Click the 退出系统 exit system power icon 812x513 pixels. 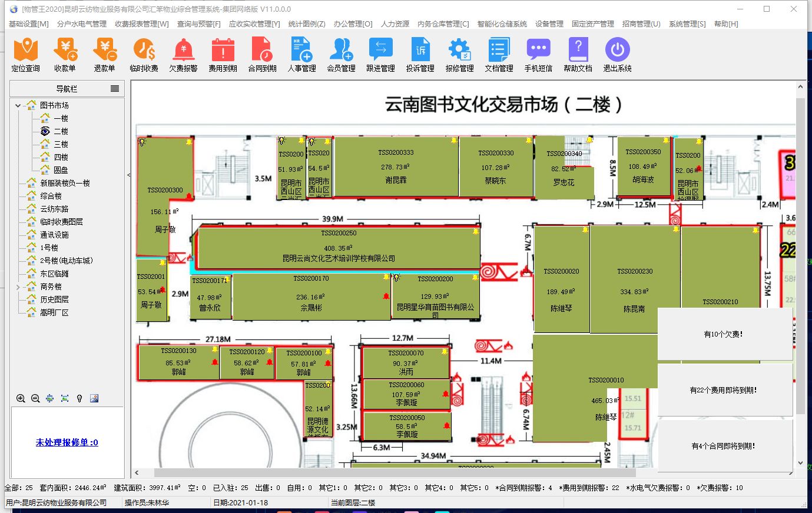[618, 55]
